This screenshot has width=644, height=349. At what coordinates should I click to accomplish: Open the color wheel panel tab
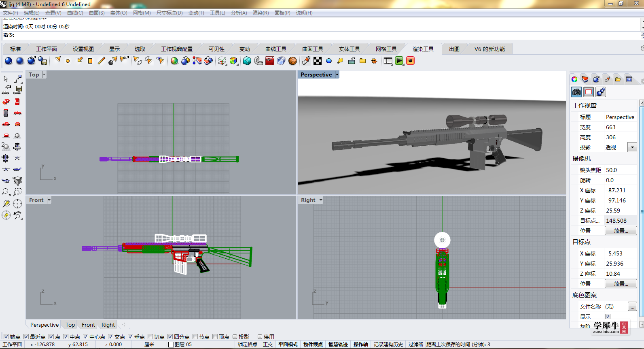pos(574,79)
